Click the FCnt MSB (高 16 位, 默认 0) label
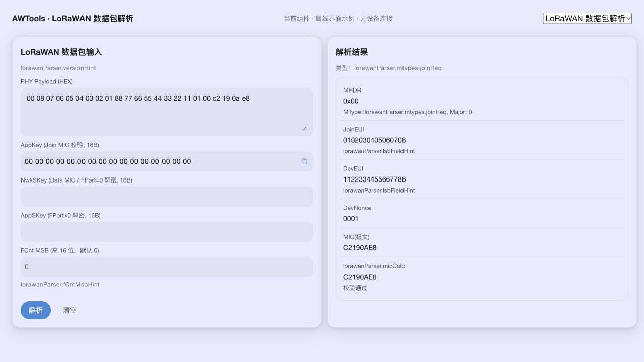 [60, 250]
